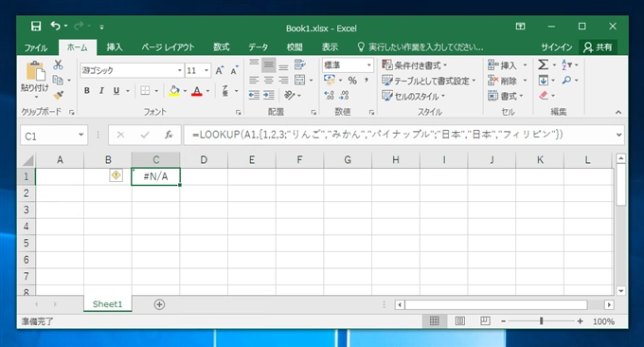Toggle italic formatting
644x347 pixels.
click(101, 90)
